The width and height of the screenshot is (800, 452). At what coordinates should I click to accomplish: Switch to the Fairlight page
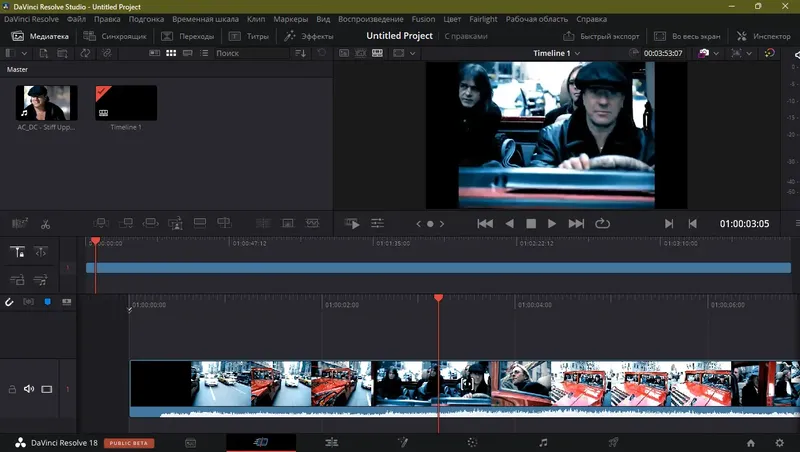click(543, 442)
